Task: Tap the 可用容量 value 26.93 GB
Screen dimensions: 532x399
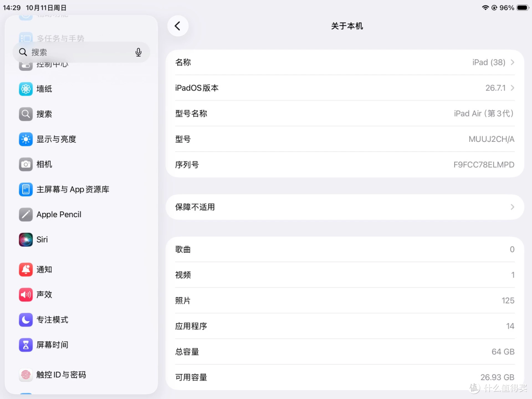Action: (498, 377)
